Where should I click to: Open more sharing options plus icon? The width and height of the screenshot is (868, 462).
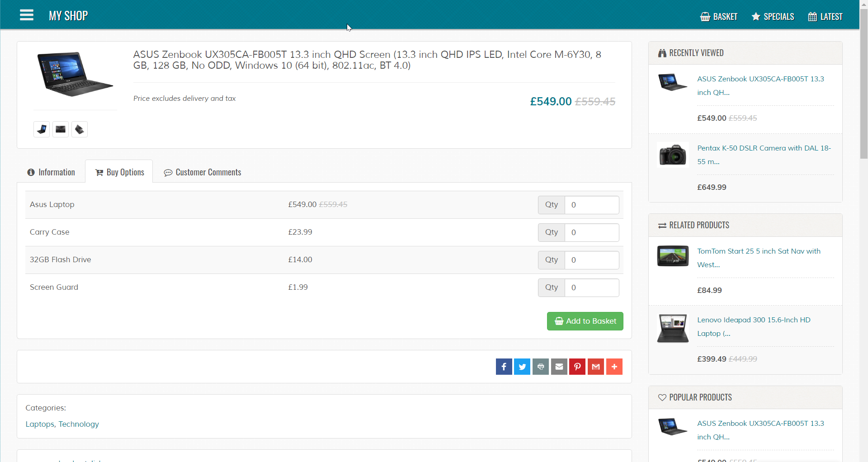(614, 367)
